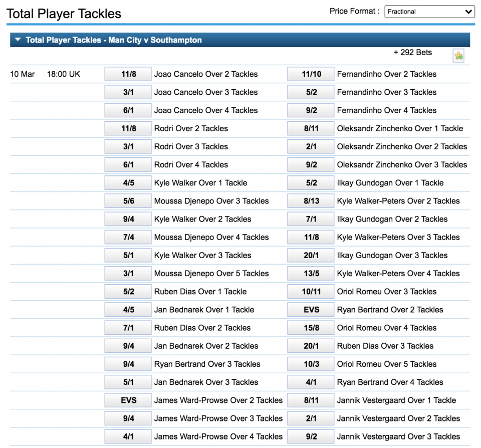
Task: Click the 'Joao Cancelo Over 2 Tackles' label
Action: (x=206, y=74)
